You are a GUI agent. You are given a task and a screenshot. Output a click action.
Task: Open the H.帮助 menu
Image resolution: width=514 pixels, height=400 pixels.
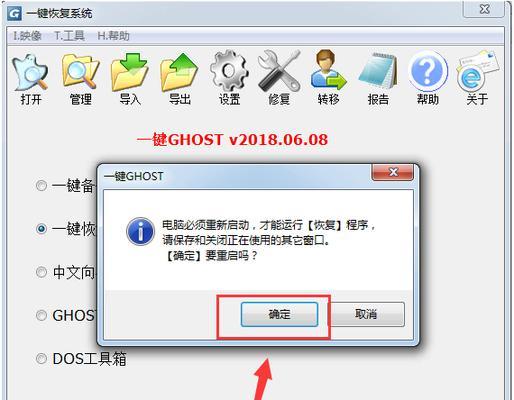coord(113,36)
